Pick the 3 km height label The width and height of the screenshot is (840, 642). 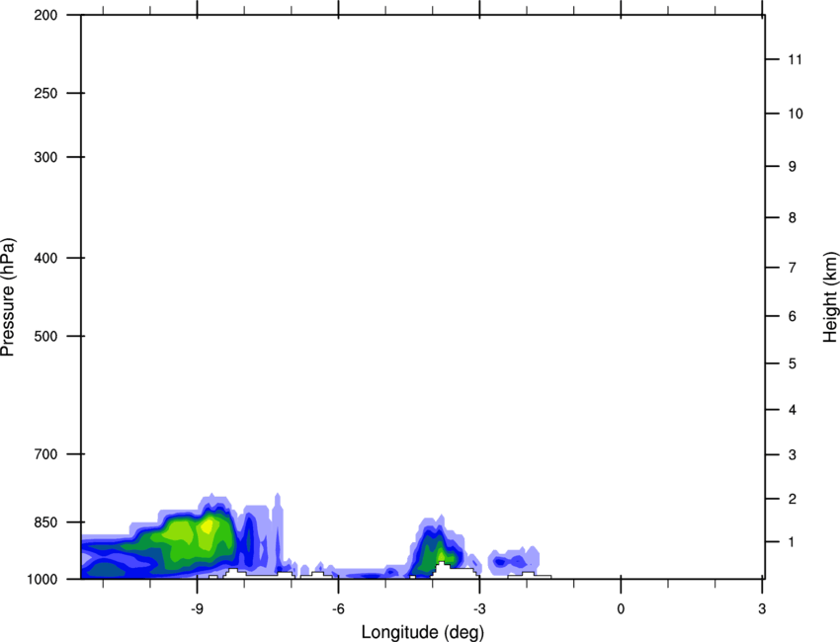click(x=792, y=454)
